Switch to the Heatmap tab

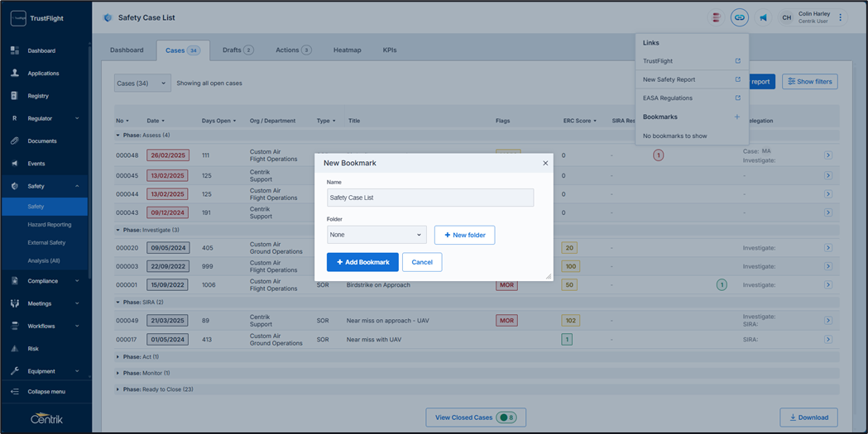[347, 50]
